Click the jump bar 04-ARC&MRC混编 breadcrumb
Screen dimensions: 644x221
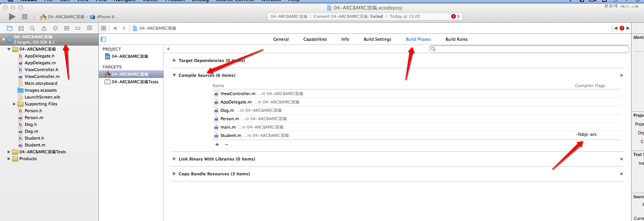coord(157,28)
